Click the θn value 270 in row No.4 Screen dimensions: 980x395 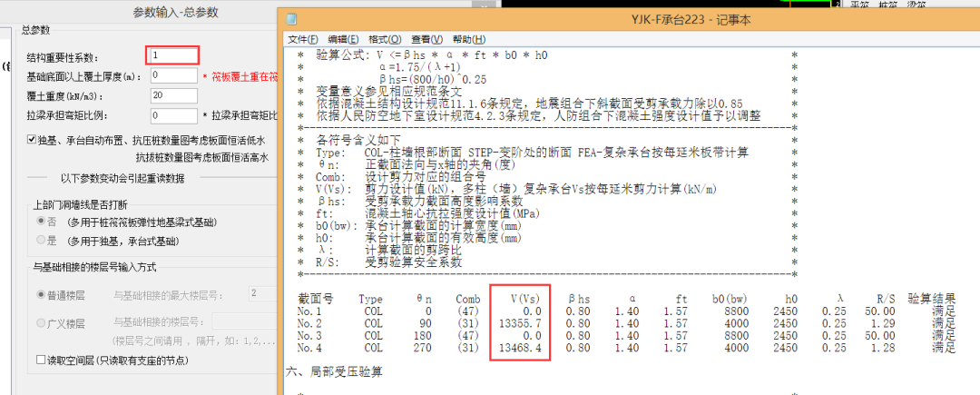[423, 347]
